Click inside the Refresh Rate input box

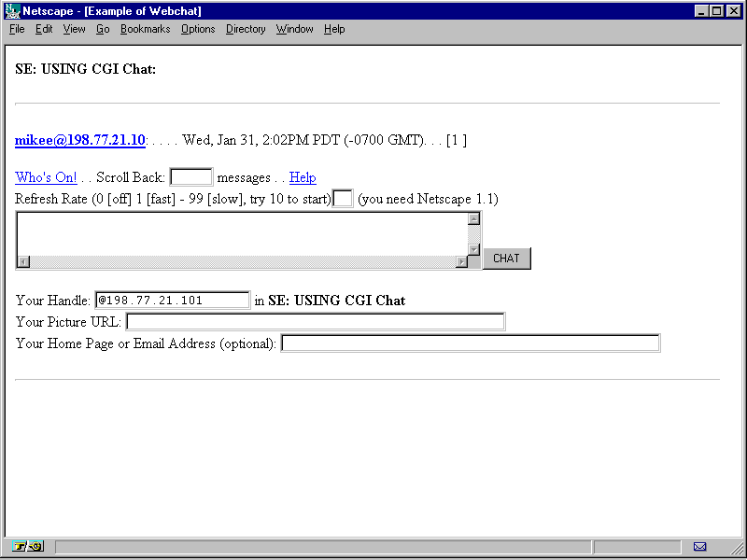coord(343,199)
